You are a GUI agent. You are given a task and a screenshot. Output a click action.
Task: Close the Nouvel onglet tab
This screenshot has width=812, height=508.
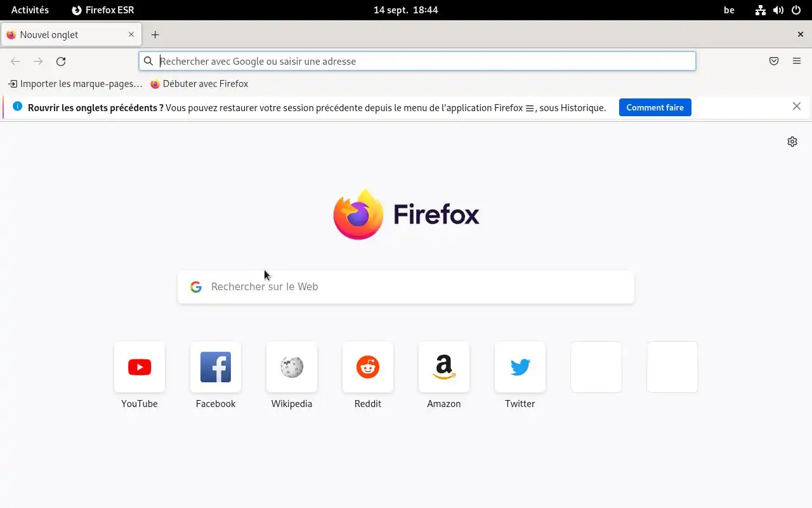click(131, 34)
